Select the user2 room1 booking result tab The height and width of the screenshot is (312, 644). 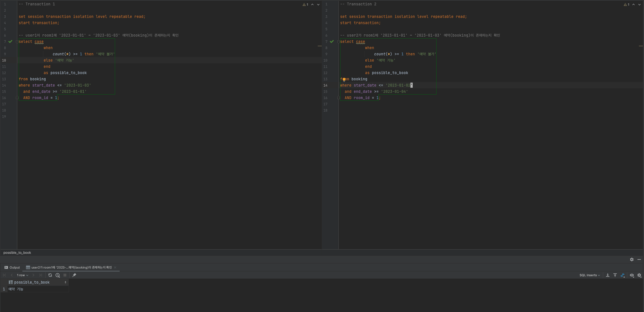[71, 267]
